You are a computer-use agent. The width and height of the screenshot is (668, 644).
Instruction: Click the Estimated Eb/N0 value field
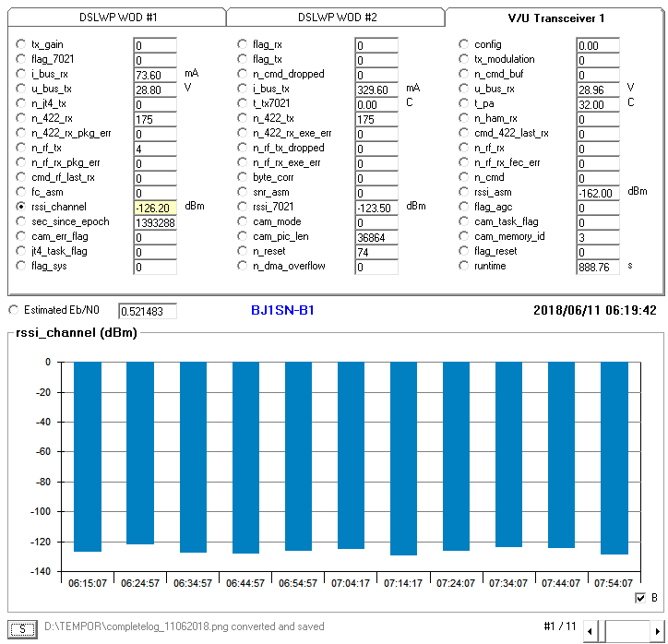148,311
